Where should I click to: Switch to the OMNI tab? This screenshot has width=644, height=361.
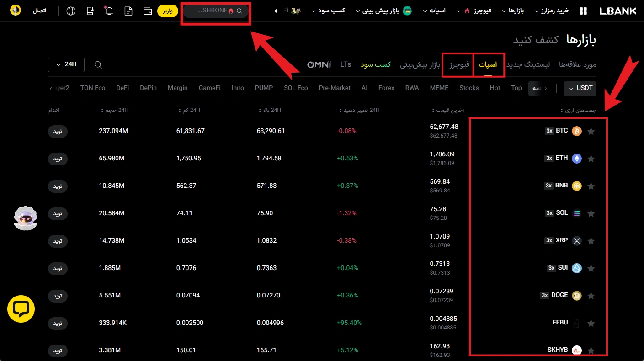point(319,64)
